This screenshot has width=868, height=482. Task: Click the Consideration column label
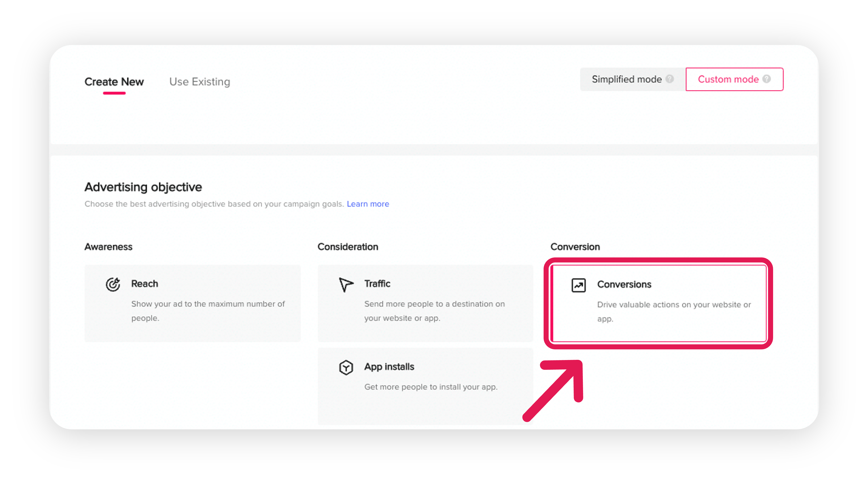348,247
